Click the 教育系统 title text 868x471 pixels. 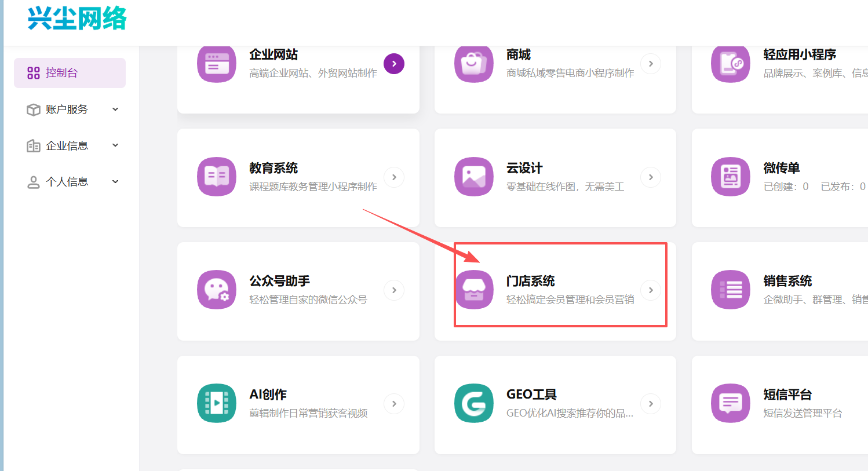[273, 168]
